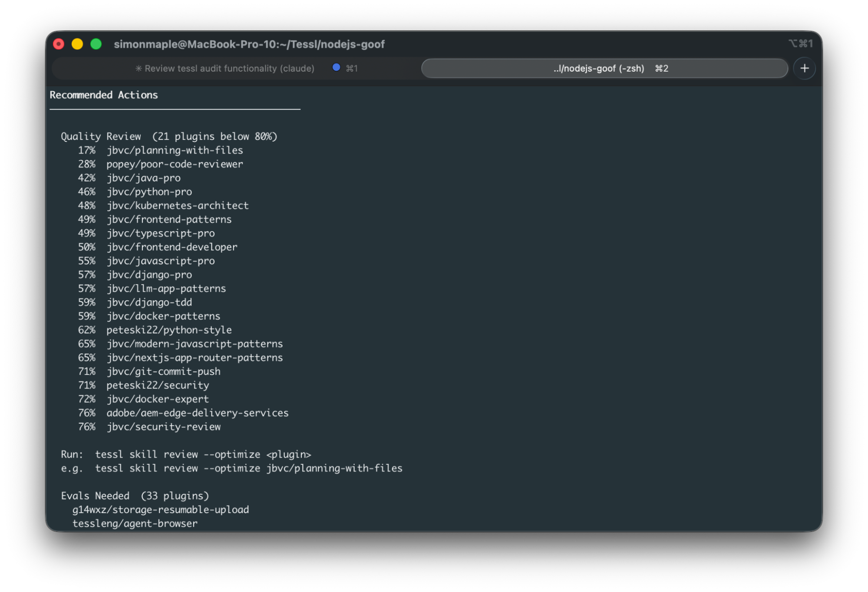The image size is (868, 592).
Task: Click the window title simonmaple@MacBook-Pro-10
Action: coord(249,44)
